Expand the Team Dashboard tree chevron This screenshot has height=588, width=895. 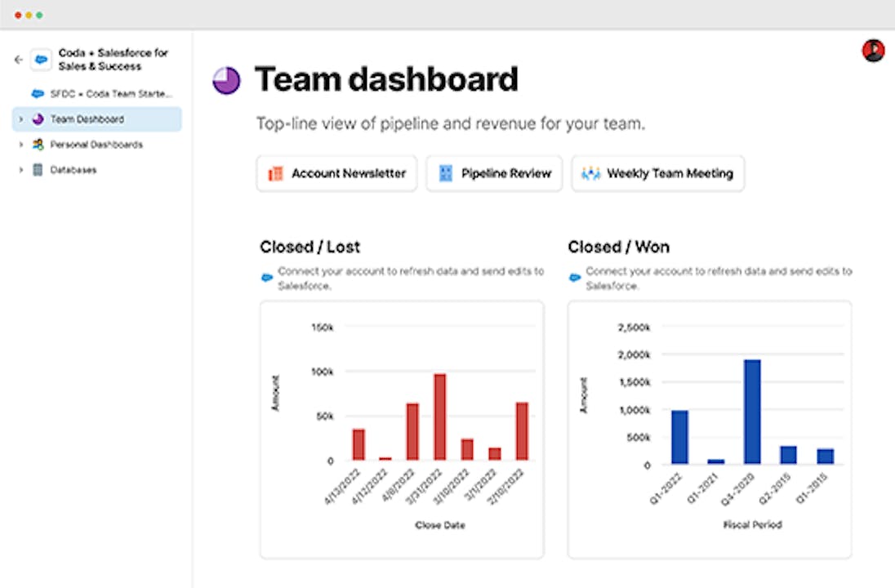coord(20,119)
